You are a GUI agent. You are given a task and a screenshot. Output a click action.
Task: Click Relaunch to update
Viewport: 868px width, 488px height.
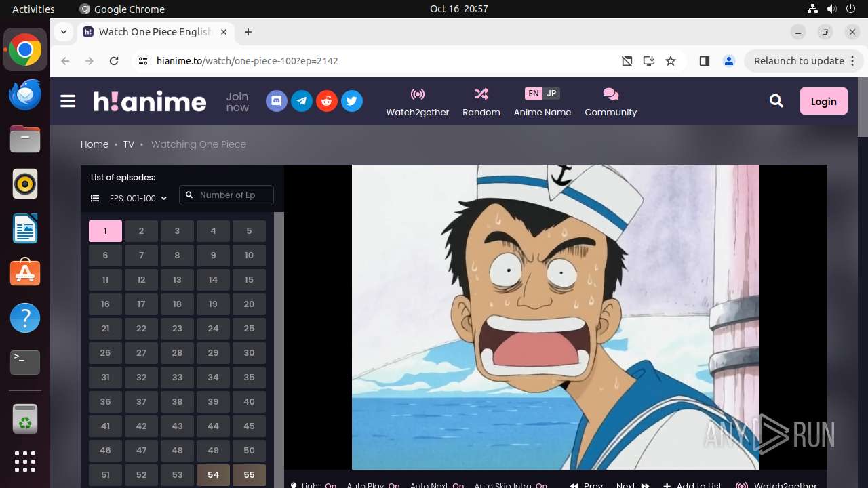803,61
